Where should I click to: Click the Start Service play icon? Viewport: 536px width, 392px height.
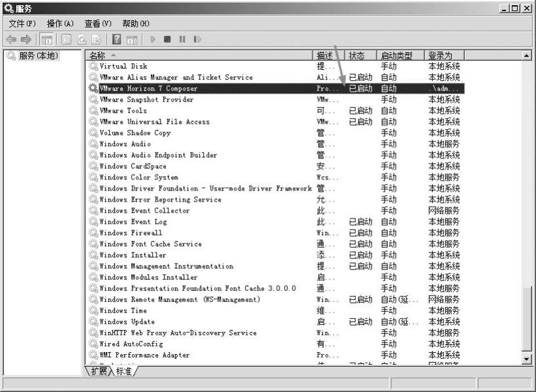coord(153,39)
